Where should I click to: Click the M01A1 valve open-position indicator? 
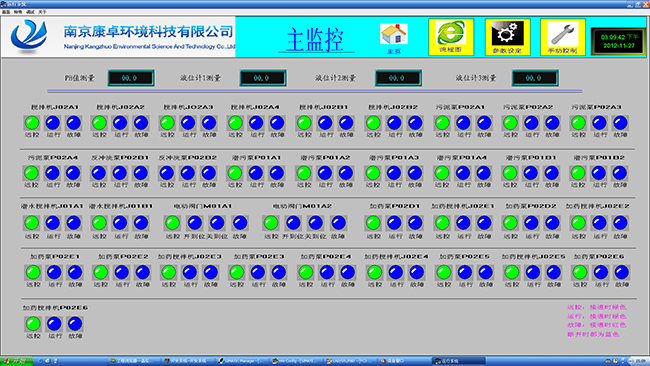[x=194, y=223]
